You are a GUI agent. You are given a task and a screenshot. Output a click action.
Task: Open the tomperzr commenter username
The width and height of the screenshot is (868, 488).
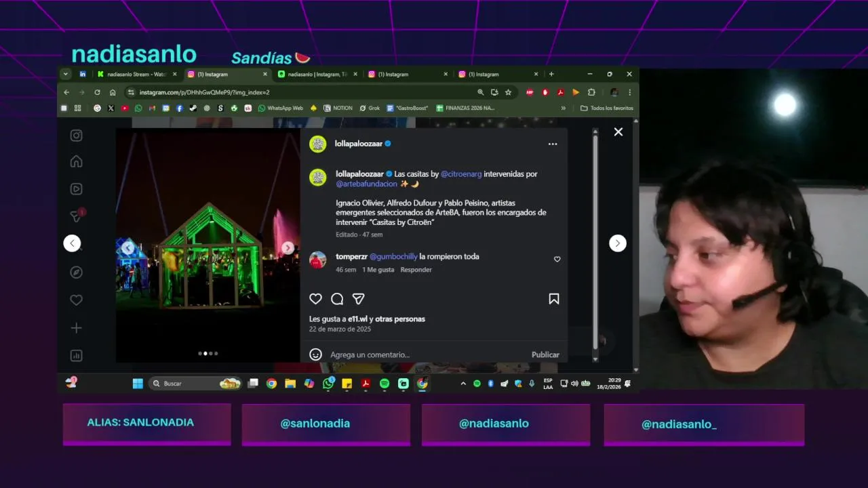pos(351,257)
